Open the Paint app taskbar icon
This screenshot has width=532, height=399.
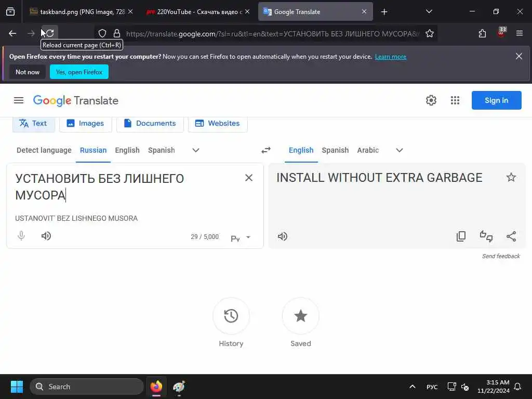pos(179,387)
